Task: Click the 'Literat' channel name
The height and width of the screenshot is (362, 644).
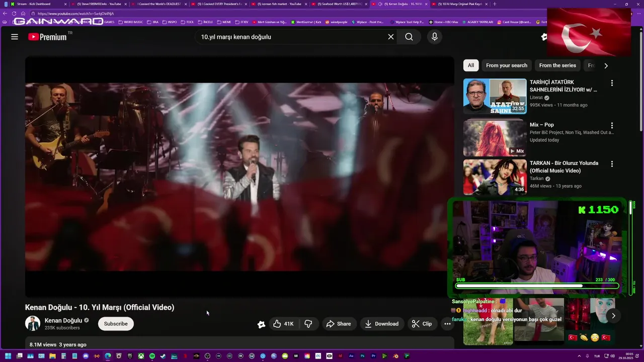Action: [x=536, y=98]
